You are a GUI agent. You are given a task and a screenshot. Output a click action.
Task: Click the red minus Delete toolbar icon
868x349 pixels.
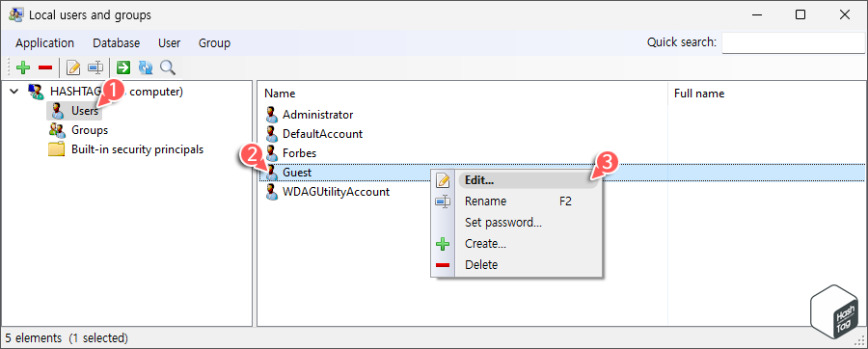pyautogui.click(x=45, y=68)
